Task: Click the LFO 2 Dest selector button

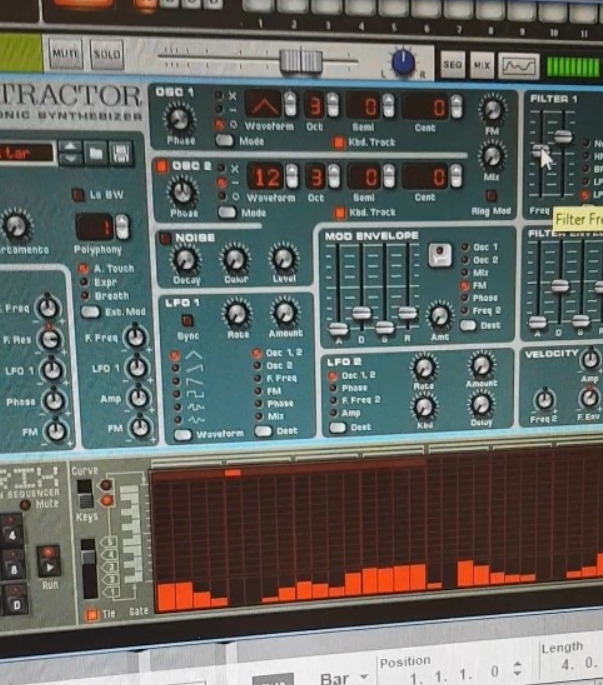Action: 338,427
